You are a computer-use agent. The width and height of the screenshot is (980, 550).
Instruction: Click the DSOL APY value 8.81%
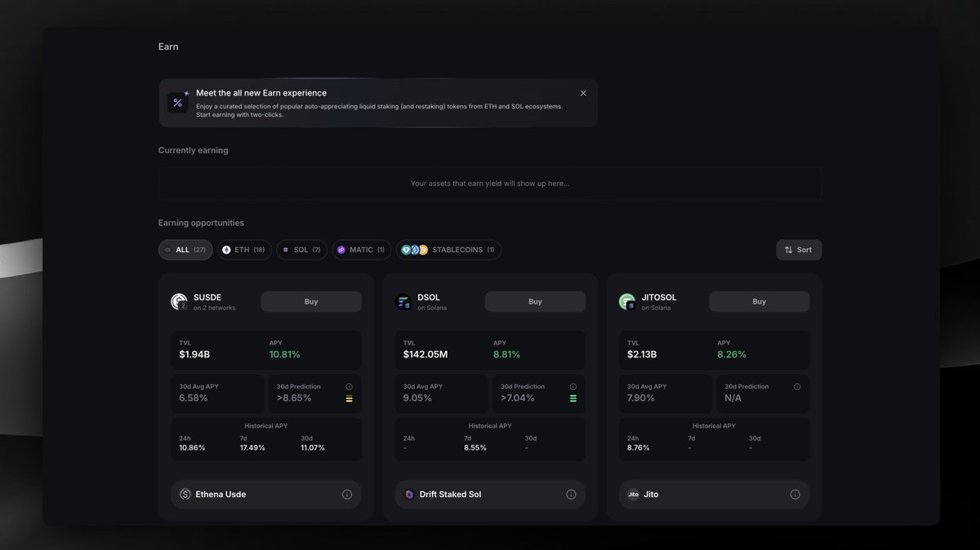pos(507,354)
